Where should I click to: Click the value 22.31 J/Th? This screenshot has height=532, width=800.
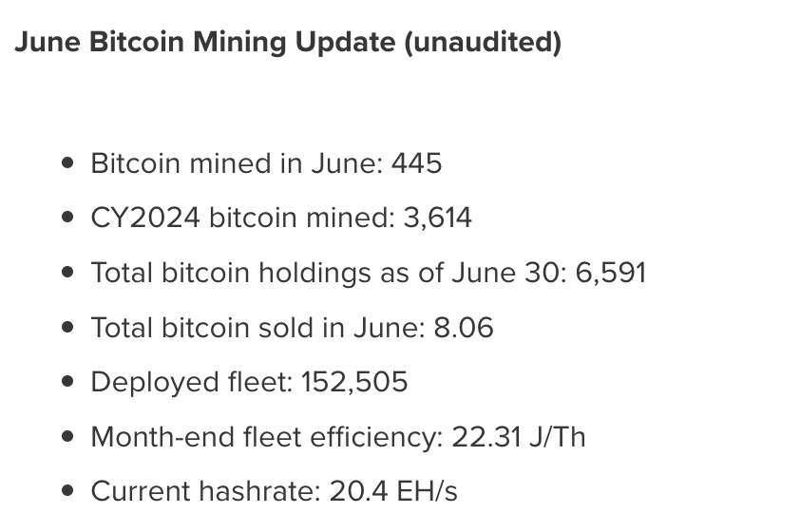click(519, 438)
